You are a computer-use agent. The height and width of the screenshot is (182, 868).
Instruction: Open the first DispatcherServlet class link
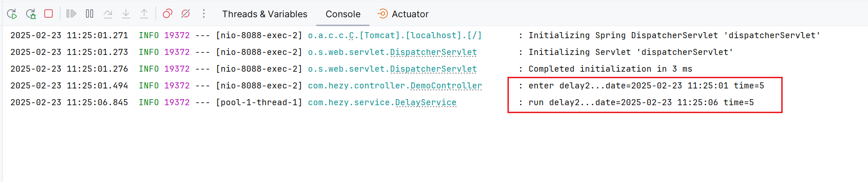point(433,52)
